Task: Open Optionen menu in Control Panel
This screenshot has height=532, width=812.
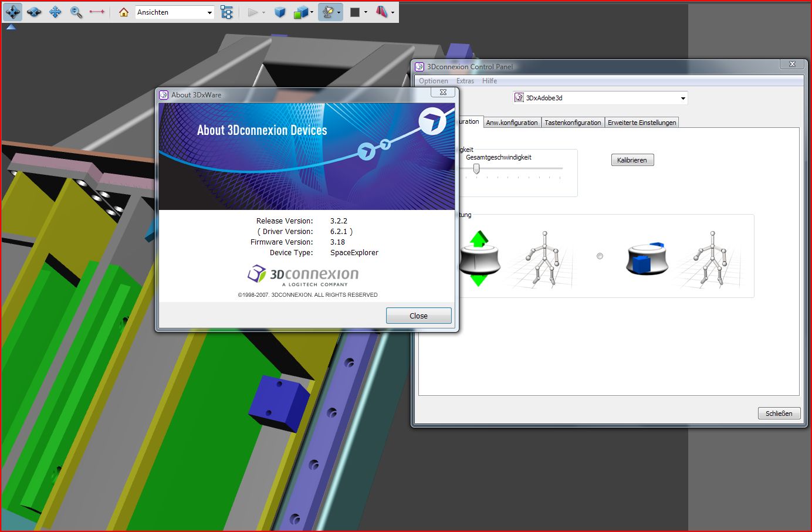Action: point(434,81)
